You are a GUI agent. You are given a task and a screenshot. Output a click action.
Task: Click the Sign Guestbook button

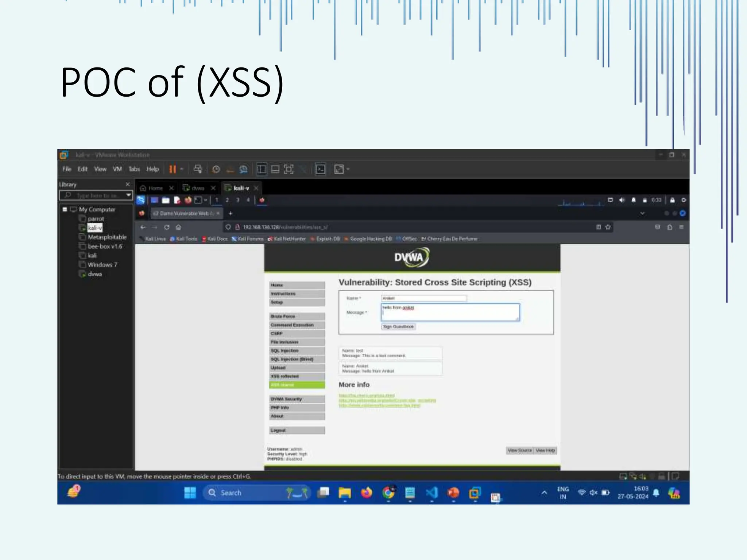[x=398, y=327]
